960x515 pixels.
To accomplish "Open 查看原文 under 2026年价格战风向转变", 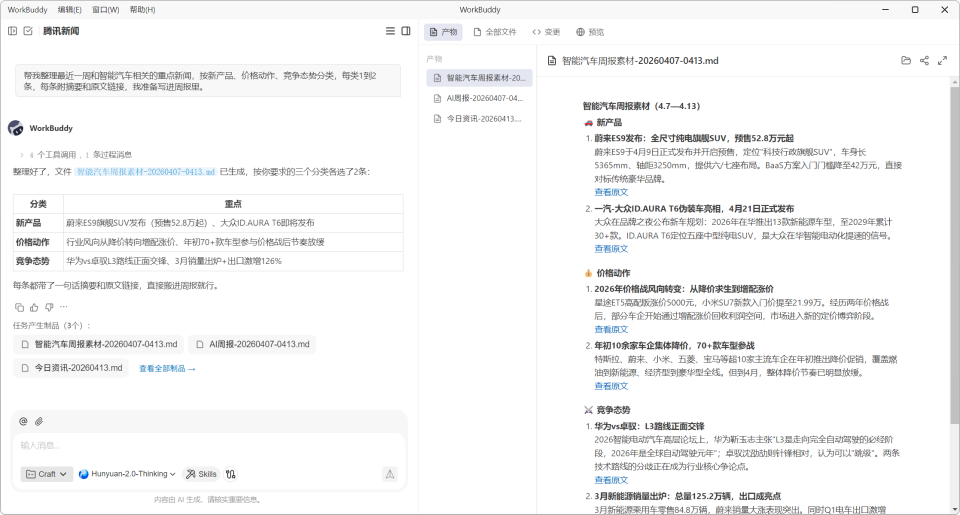I will pos(611,329).
